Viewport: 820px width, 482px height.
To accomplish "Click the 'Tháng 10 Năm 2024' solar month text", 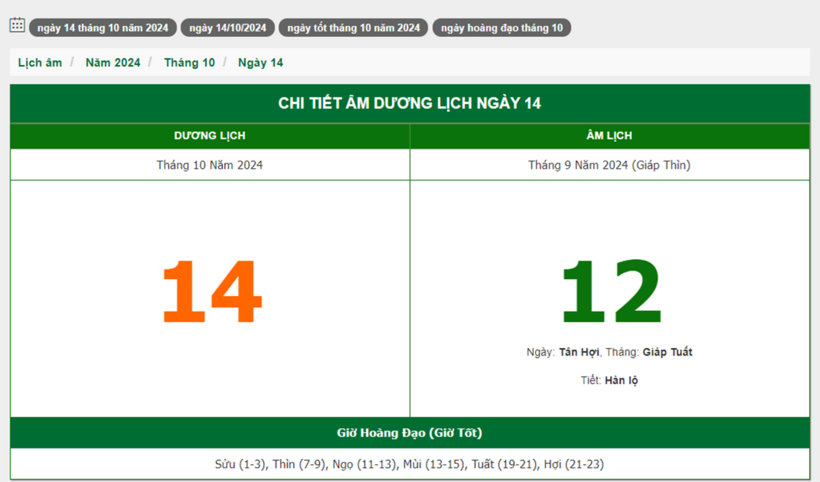I will coord(210,165).
